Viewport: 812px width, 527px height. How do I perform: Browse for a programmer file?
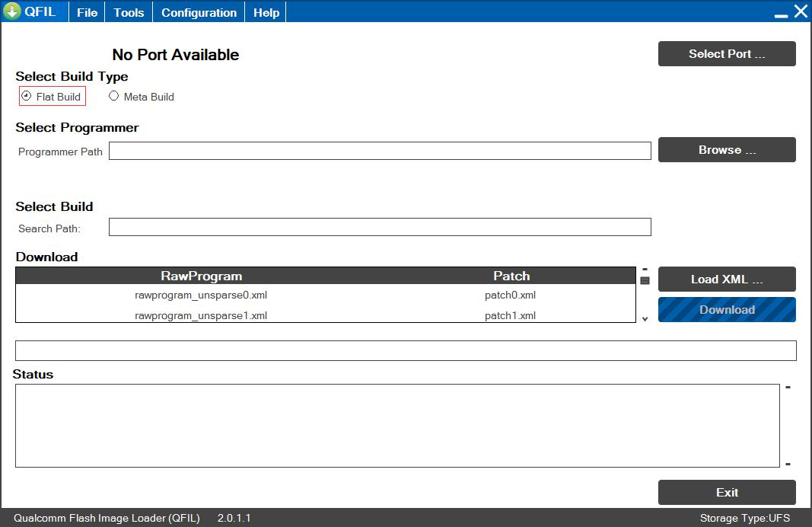point(727,150)
